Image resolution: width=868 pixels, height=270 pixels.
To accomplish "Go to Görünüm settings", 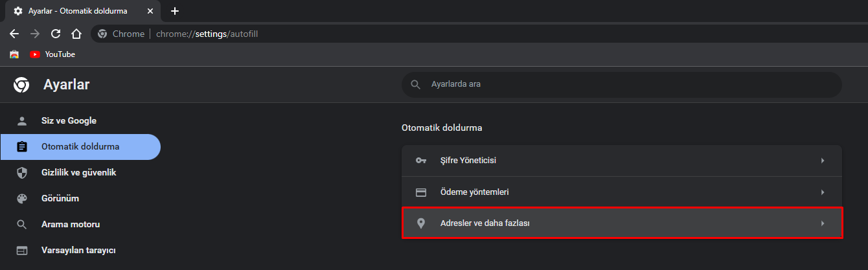I will click(60, 198).
